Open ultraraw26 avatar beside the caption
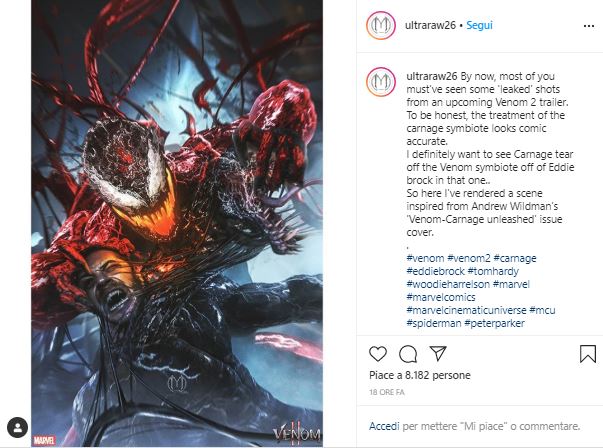This screenshot has width=603, height=448. tap(381, 82)
